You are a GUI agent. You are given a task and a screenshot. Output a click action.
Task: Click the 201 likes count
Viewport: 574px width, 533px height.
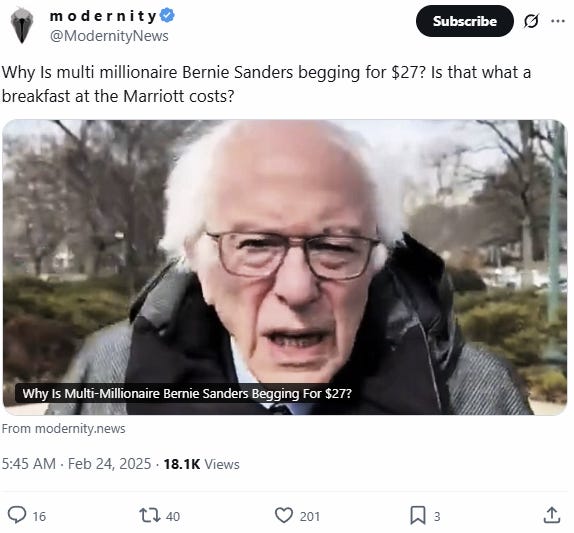310,516
